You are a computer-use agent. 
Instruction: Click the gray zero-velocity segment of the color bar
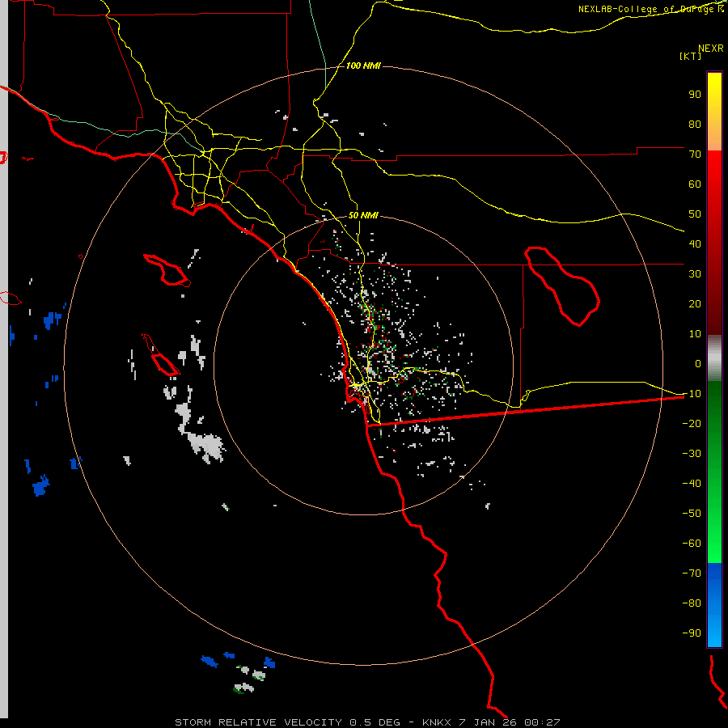[x=714, y=358]
